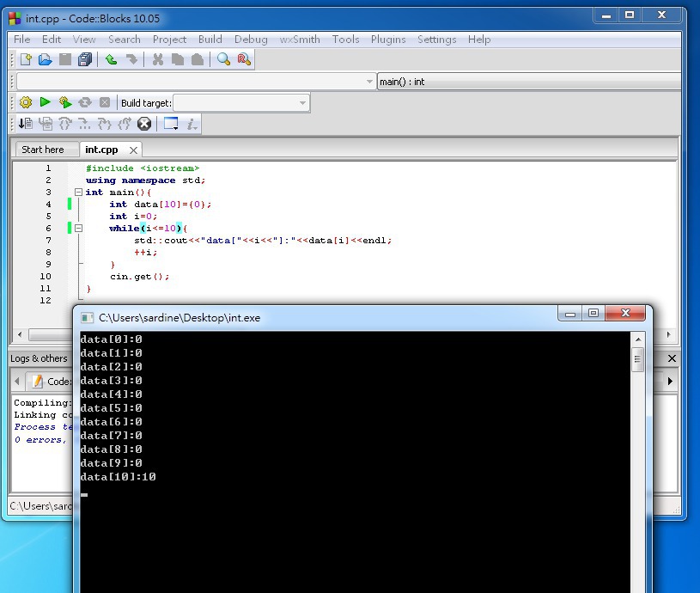Open Find with the magnifier icon
This screenshot has height=593, width=700.
click(x=223, y=59)
